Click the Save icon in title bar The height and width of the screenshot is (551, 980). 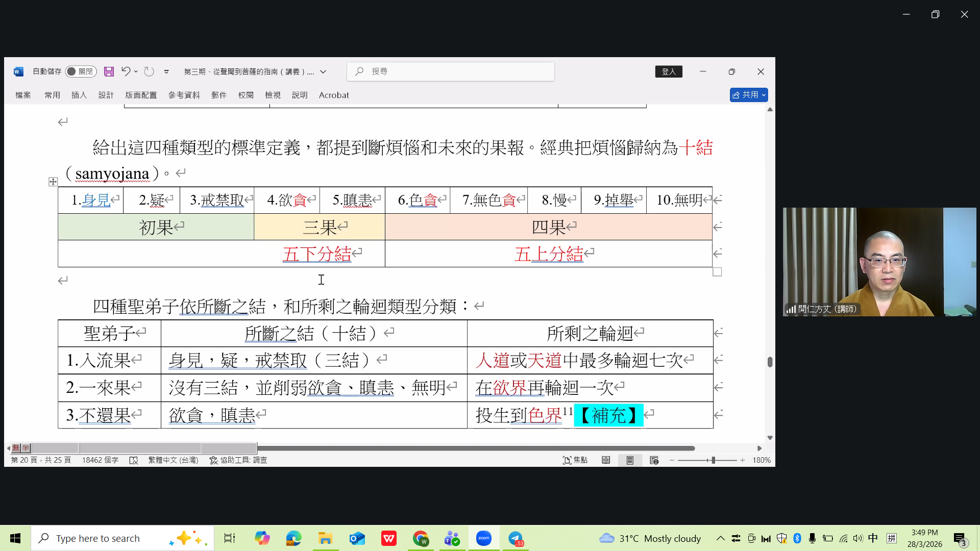[109, 71]
